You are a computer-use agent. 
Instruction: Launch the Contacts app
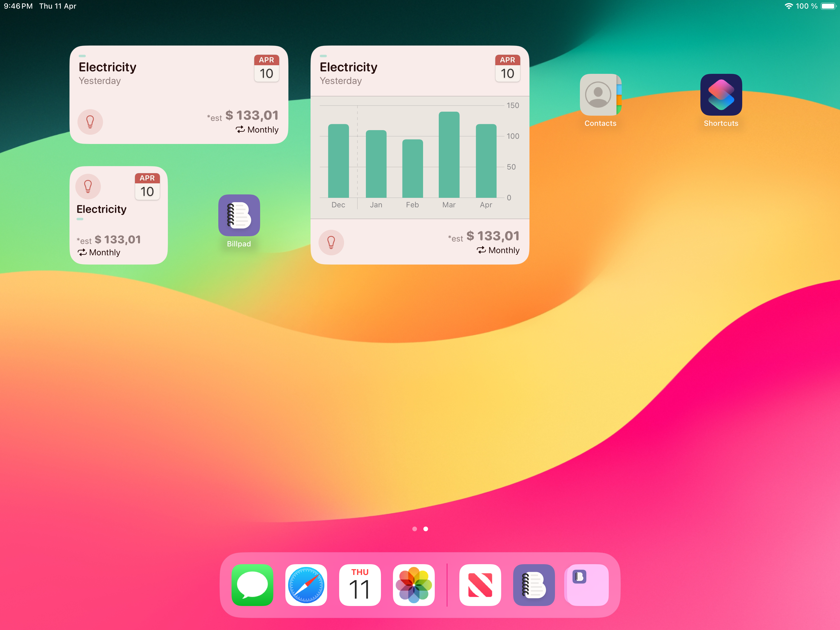pos(600,95)
